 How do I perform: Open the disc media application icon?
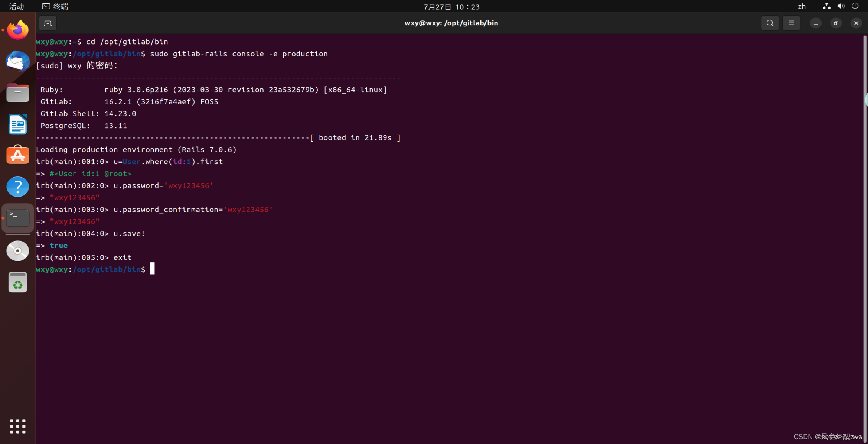pos(17,251)
